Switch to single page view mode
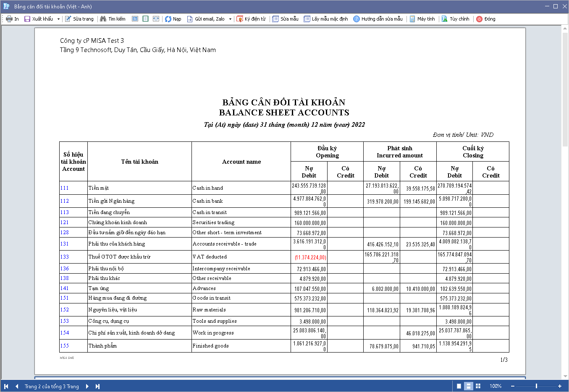569x392 pixels. [459, 386]
